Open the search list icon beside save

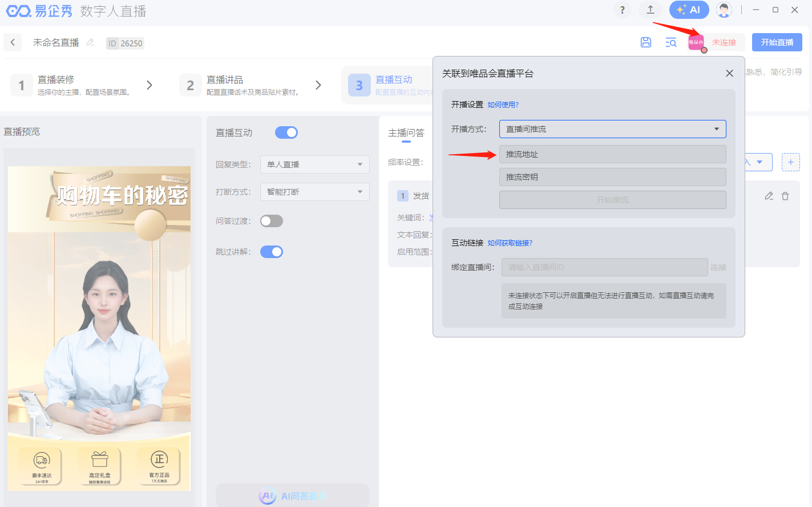pyautogui.click(x=671, y=42)
